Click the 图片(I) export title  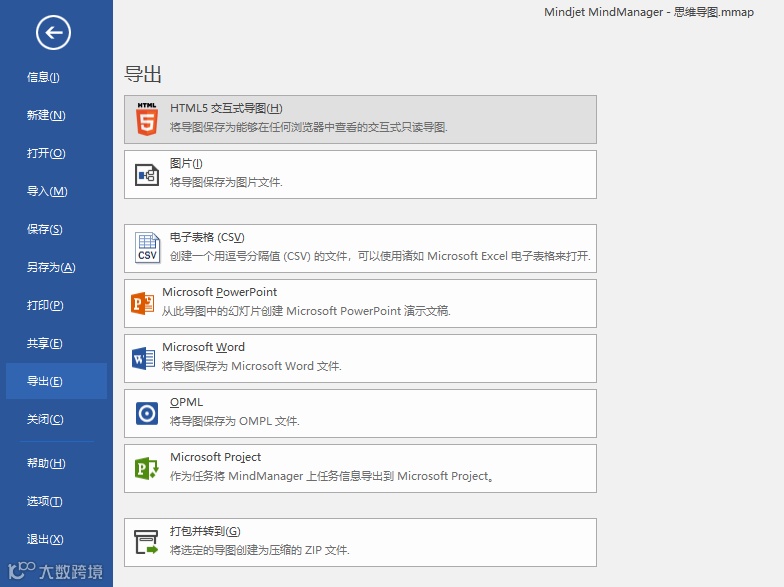coord(186,164)
